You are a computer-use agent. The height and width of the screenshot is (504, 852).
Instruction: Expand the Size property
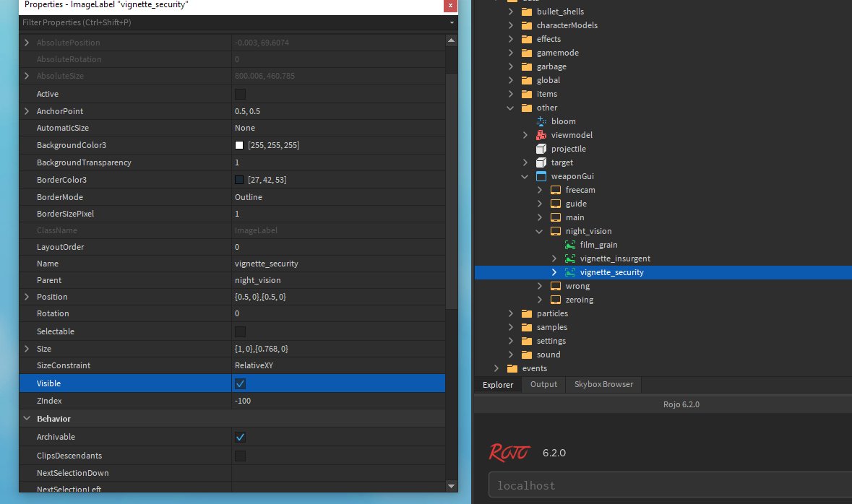pyautogui.click(x=27, y=349)
